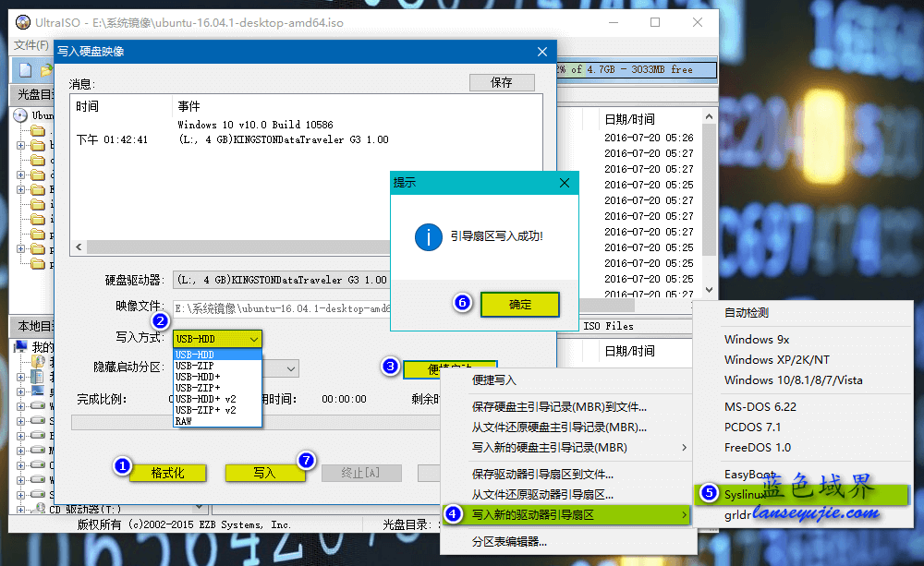Screen dimensions: 924x566
Task: Select the CD disc root icon in 光盘目录 tree
Action: pos(20,115)
